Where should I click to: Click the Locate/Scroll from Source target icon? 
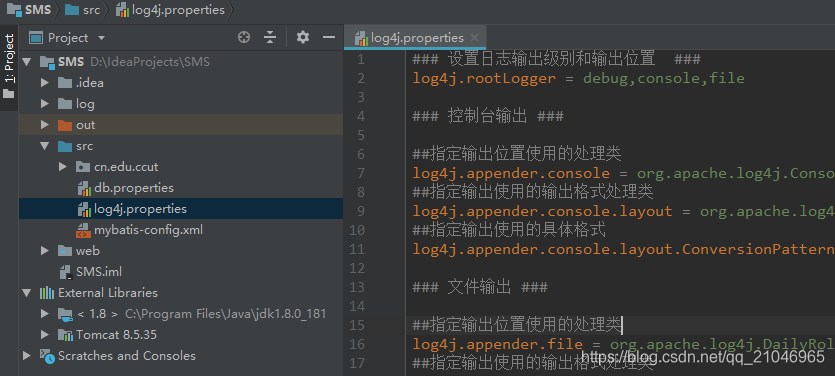[x=244, y=37]
